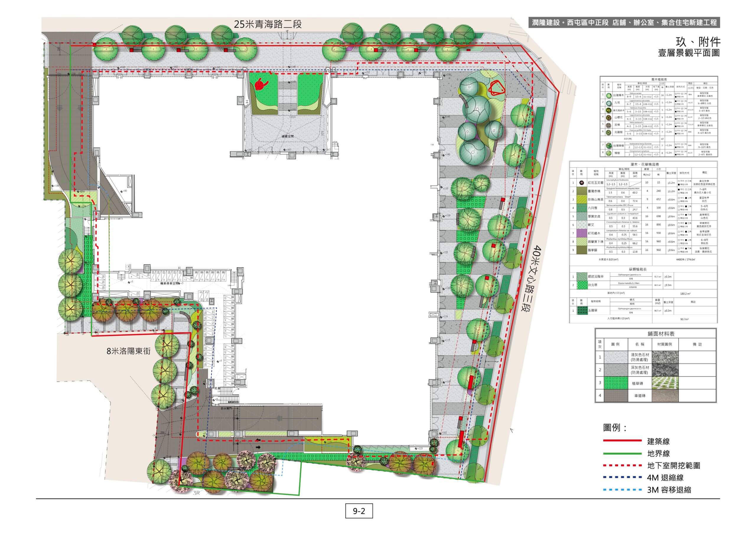756x535 pixels.
Task: Click the 180.2 m² subtotal cell
Action: pos(685,294)
